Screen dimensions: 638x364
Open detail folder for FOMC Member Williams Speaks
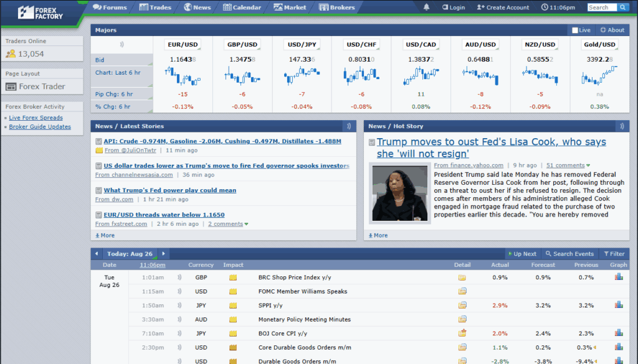click(462, 291)
